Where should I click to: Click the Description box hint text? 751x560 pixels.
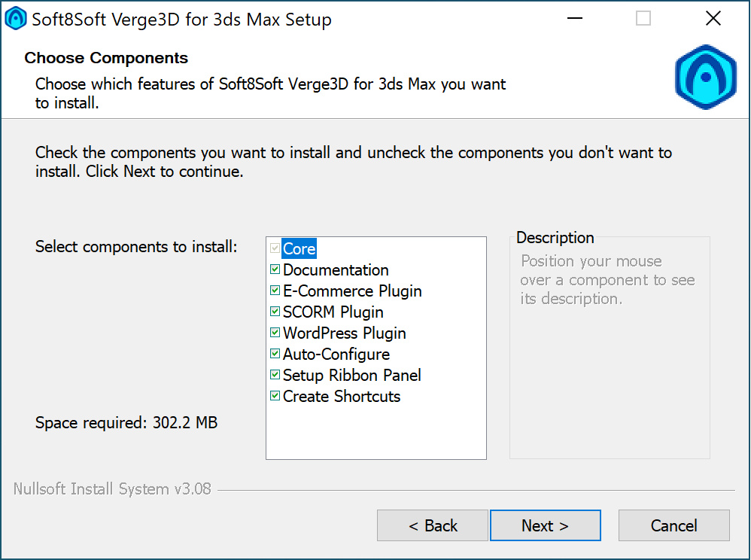tap(607, 280)
